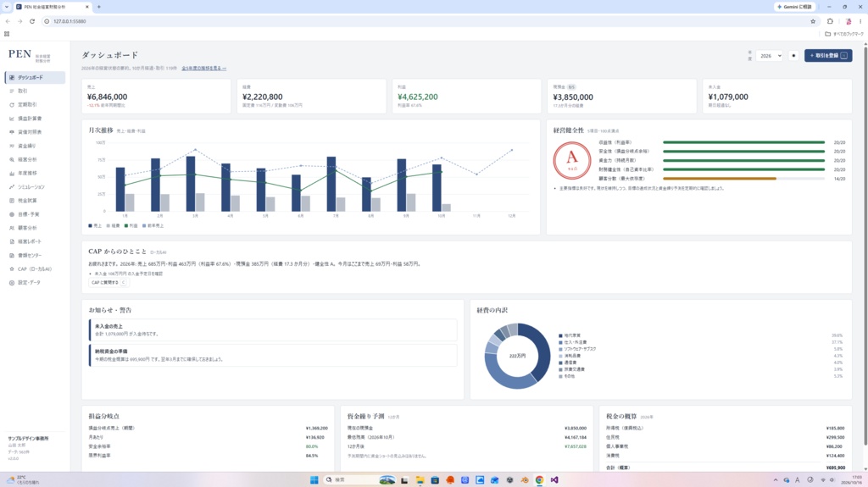Click the browser forward arrow
The height and width of the screenshot is (487, 868).
click(x=20, y=21)
